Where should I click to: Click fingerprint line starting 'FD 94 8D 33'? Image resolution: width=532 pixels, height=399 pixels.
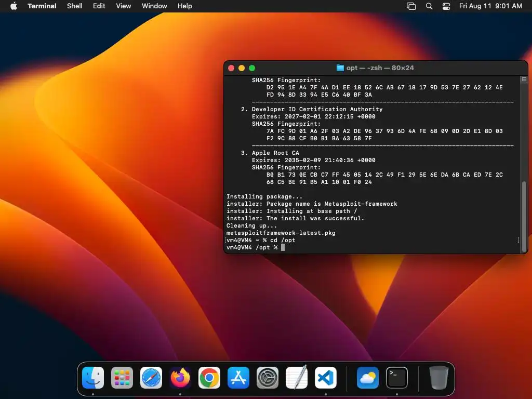pyautogui.click(x=319, y=95)
